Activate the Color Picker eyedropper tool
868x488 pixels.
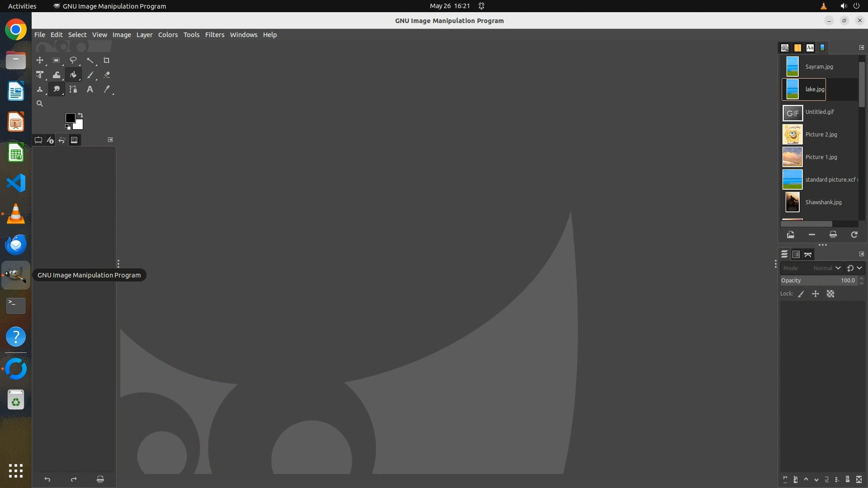pyautogui.click(x=107, y=89)
